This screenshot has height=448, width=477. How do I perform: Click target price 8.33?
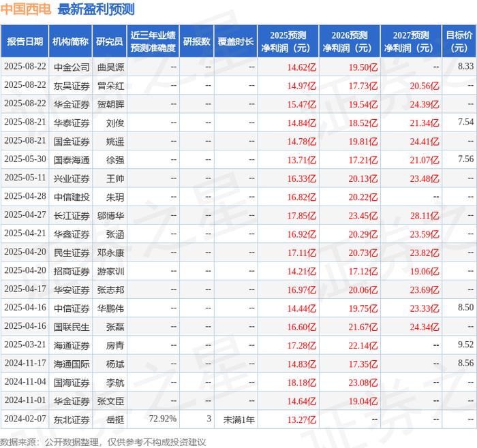(465, 67)
